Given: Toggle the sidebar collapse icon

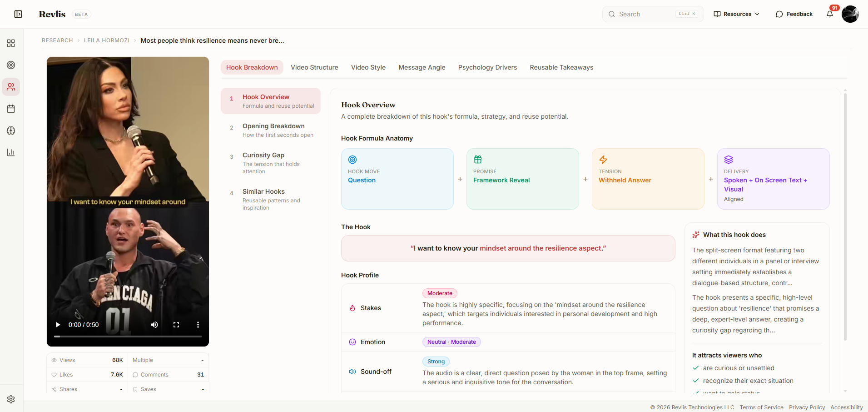Looking at the screenshot, I should click(x=18, y=14).
